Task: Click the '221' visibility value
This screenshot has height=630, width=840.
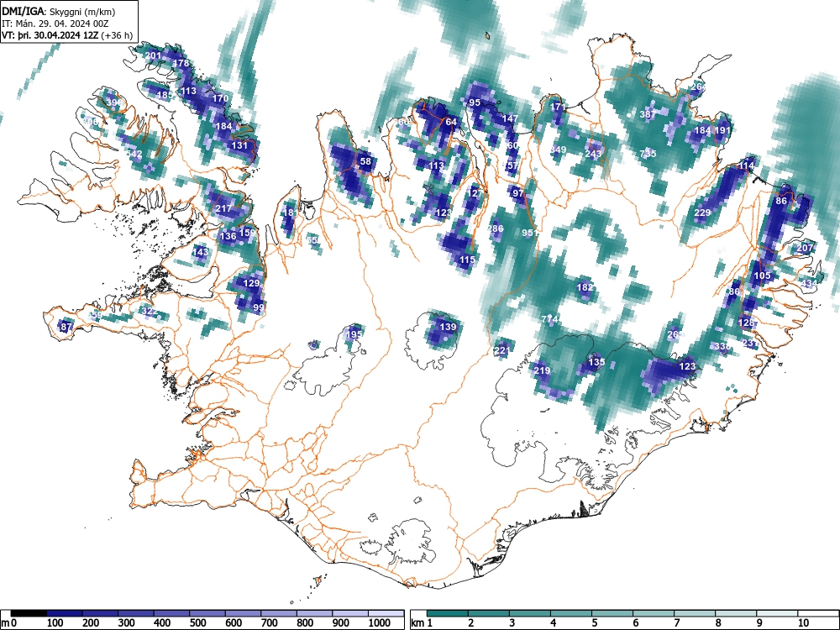Action: click(x=502, y=351)
